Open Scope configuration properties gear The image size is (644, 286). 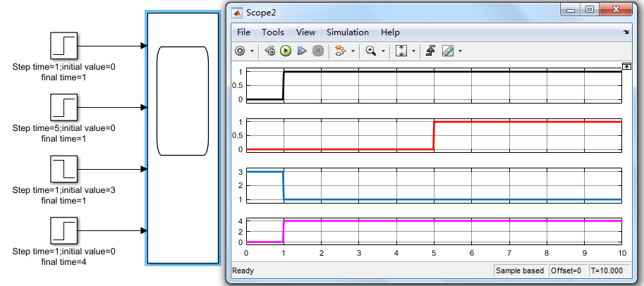(240, 51)
